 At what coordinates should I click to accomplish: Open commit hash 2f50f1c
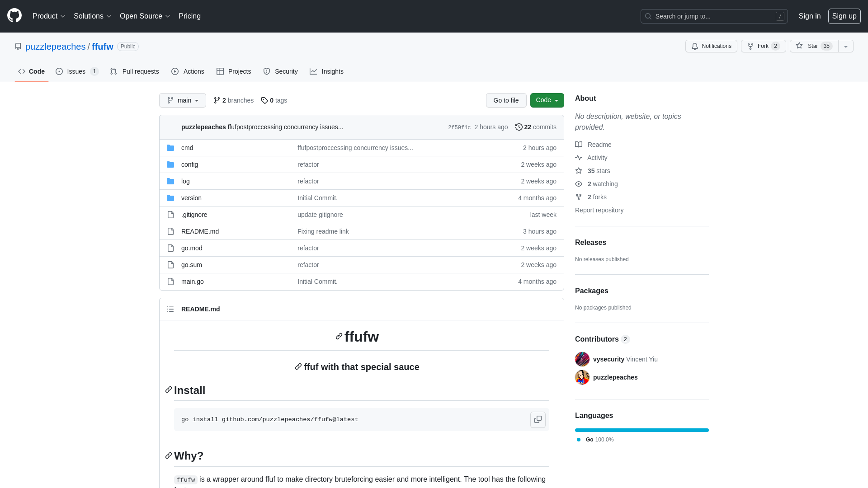[459, 127]
